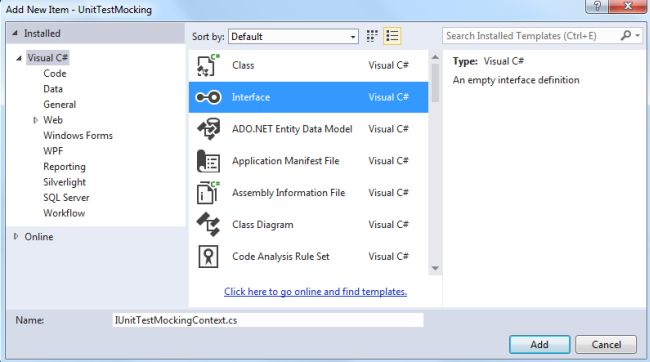The height and width of the screenshot is (362, 650).
Task: Click the Name input field
Action: 268,320
